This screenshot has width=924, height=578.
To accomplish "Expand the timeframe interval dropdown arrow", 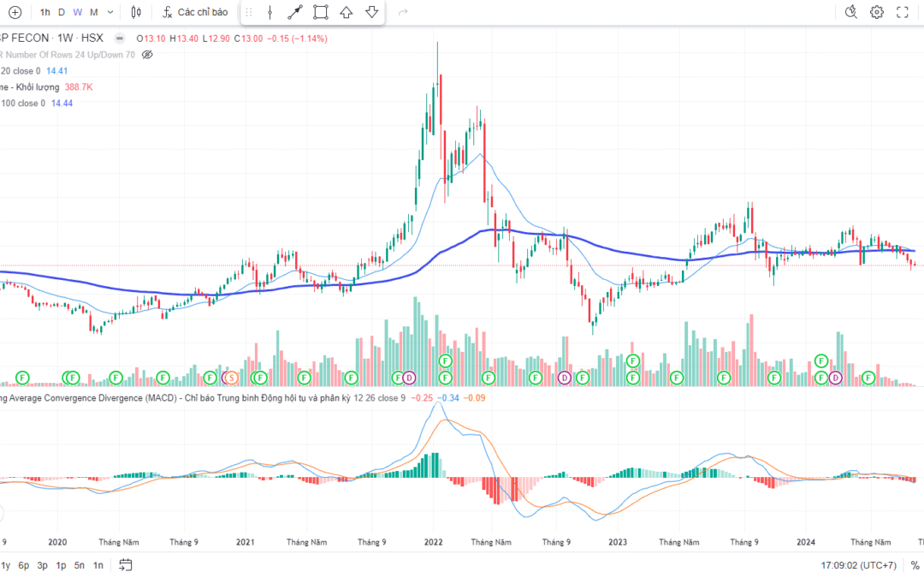I will [x=110, y=12].
